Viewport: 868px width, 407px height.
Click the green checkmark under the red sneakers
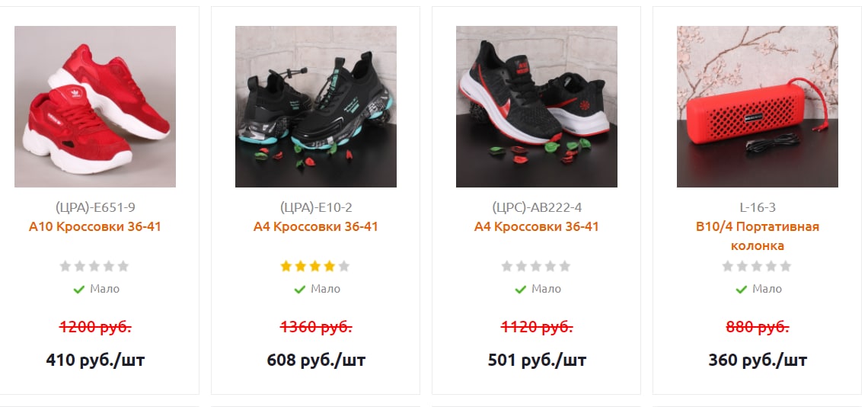[78, 290]
